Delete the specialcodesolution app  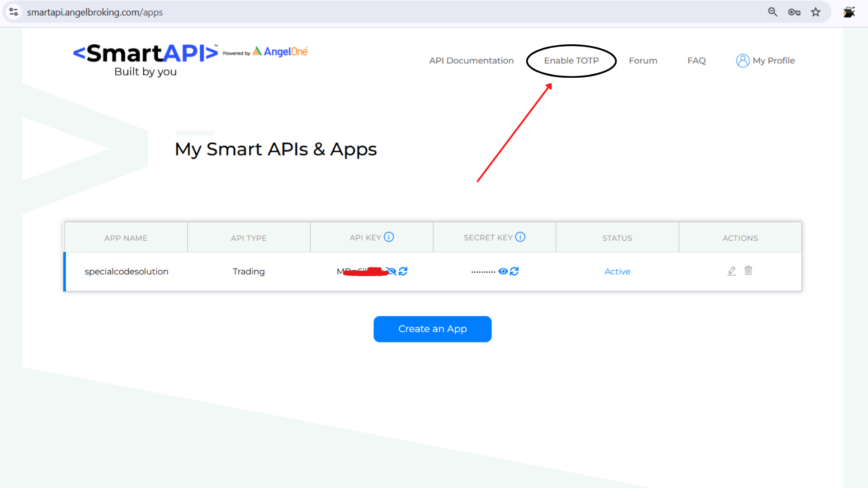tap(748, 271)
